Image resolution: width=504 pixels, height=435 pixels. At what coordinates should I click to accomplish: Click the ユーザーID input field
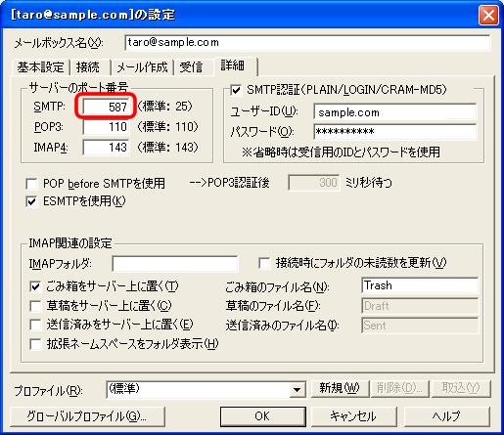coord(394,112)
